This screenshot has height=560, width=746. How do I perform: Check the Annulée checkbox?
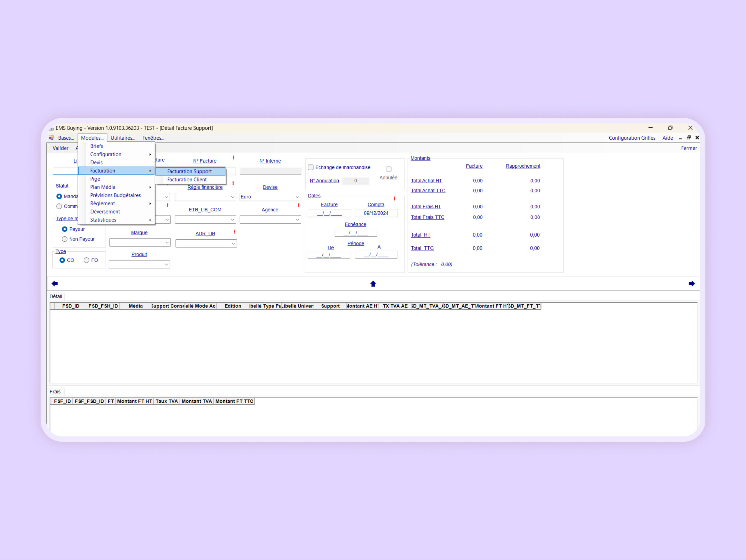tap(388, 169)
